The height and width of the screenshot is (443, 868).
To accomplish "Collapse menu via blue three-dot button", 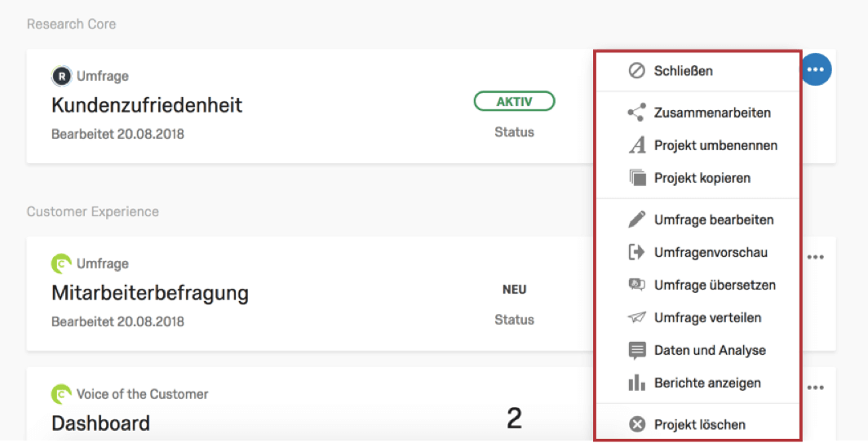I will point(816,70).
